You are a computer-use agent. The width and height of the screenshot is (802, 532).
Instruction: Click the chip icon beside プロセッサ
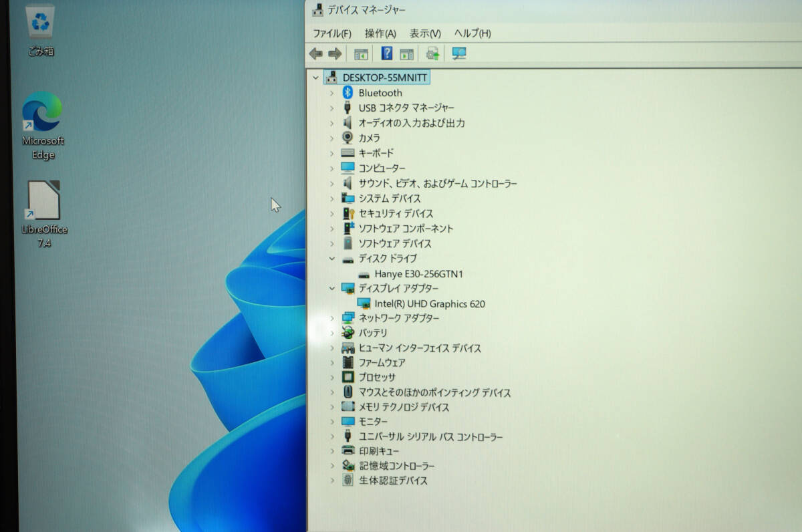[348, 377]
